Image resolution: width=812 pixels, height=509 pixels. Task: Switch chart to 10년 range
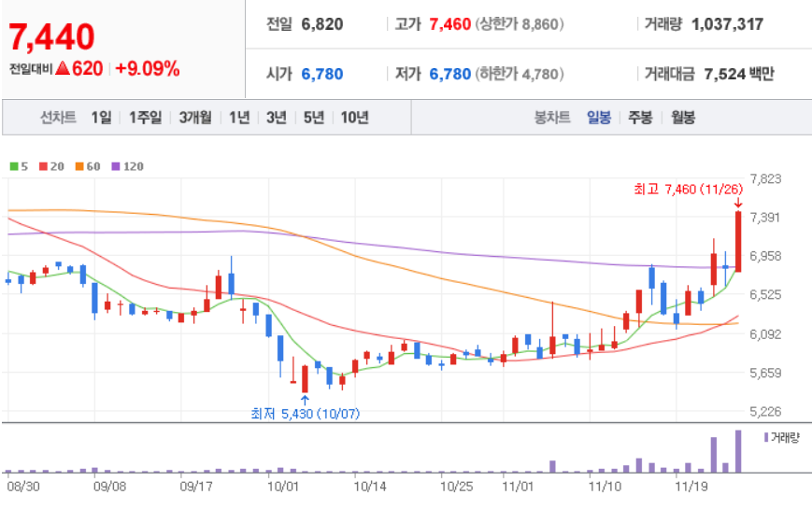pos(355,118)
